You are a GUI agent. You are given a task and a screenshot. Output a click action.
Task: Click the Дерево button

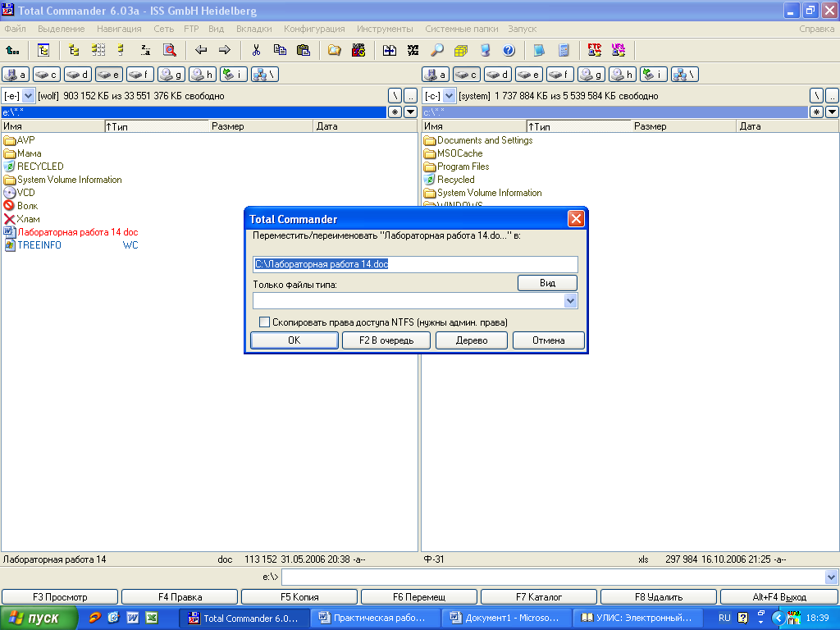472,340
